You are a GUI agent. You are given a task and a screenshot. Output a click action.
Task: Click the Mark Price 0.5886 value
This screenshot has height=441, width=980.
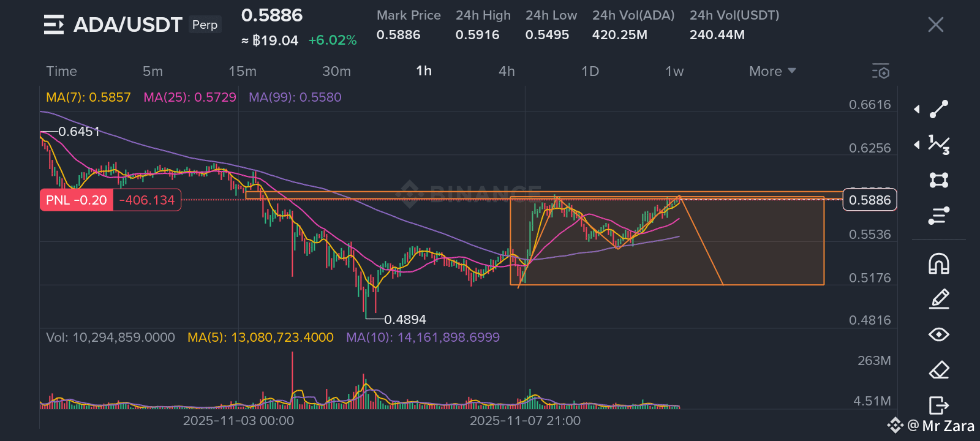399,35
